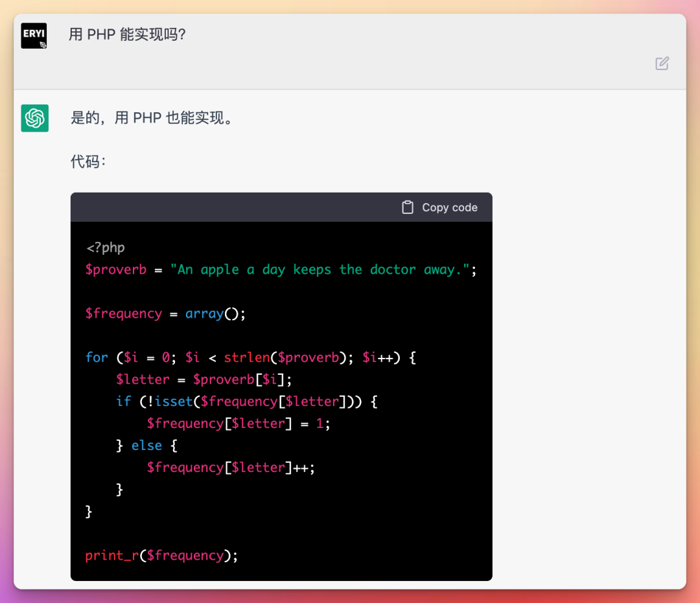Click the for loop header line
Viewport: 700px width, 603px height.
click(251, 357)
